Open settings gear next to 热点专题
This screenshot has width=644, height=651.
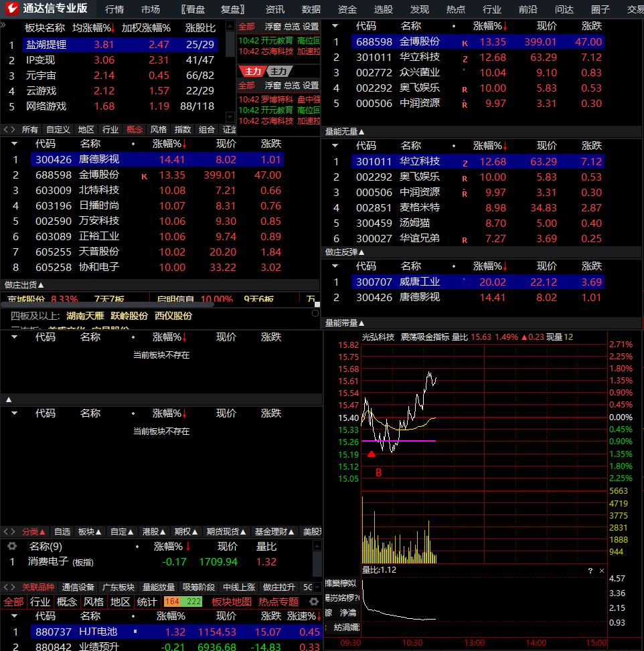pos(314,601)
